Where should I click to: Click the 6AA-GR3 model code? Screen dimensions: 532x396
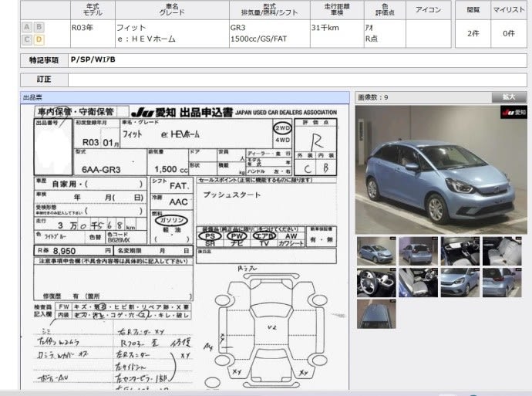coord(101,170)
